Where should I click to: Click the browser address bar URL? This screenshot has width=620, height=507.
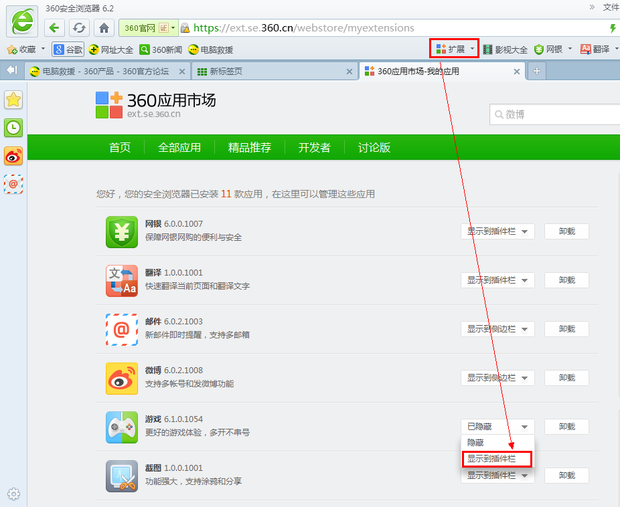[304, 28]
